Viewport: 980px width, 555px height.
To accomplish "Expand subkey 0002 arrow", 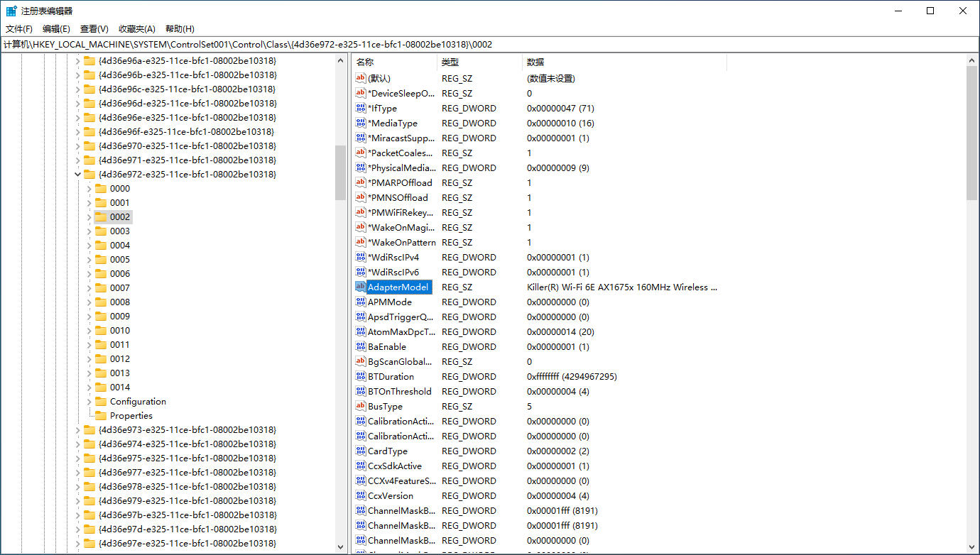I will point(89,216).
